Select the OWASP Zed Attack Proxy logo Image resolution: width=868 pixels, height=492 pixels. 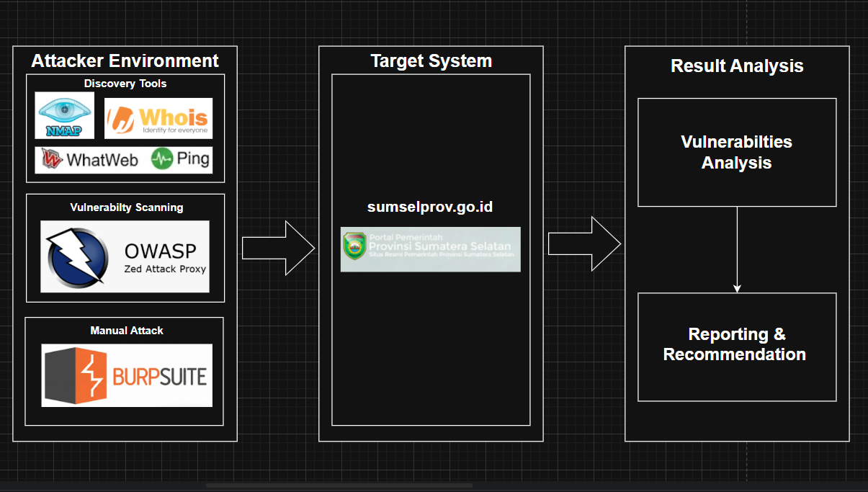(125, 256)
